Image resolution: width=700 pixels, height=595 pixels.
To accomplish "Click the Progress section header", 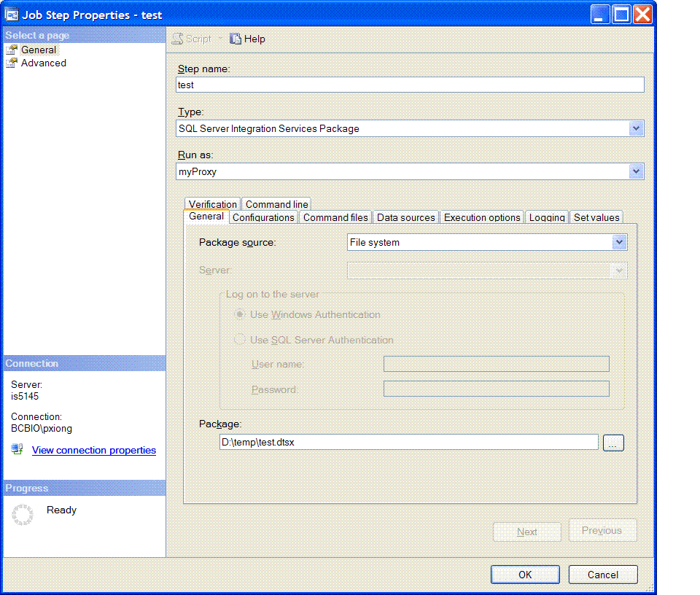I will coord(84,488).
